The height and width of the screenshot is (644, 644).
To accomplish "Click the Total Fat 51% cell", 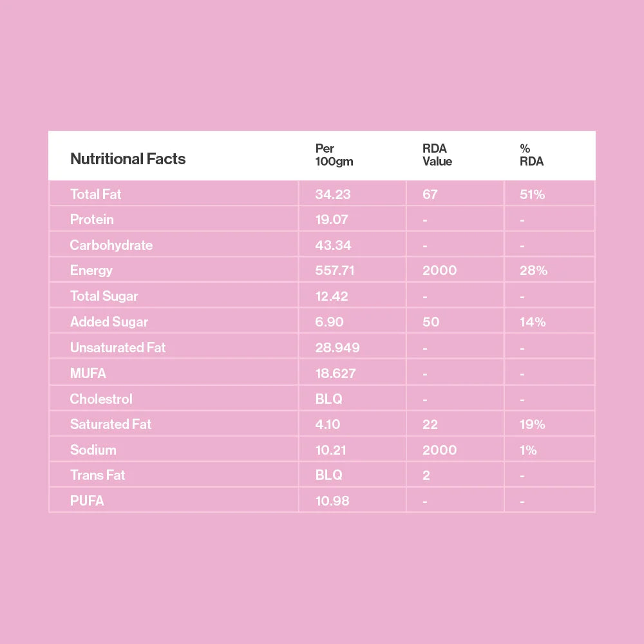I will coord(532,194).
